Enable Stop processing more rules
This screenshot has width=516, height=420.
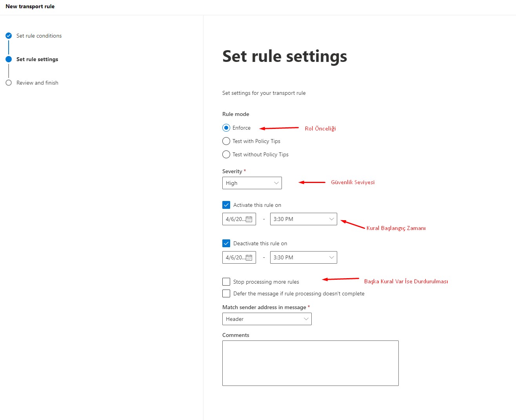[226, 282]
